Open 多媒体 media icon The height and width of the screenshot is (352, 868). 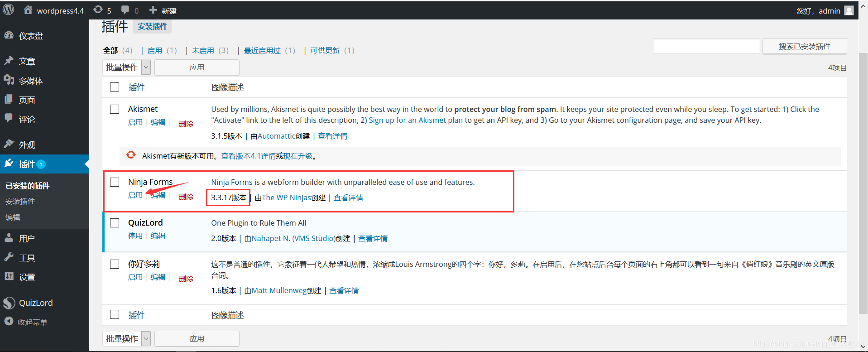pyautogui.click(x=9, y=80)
